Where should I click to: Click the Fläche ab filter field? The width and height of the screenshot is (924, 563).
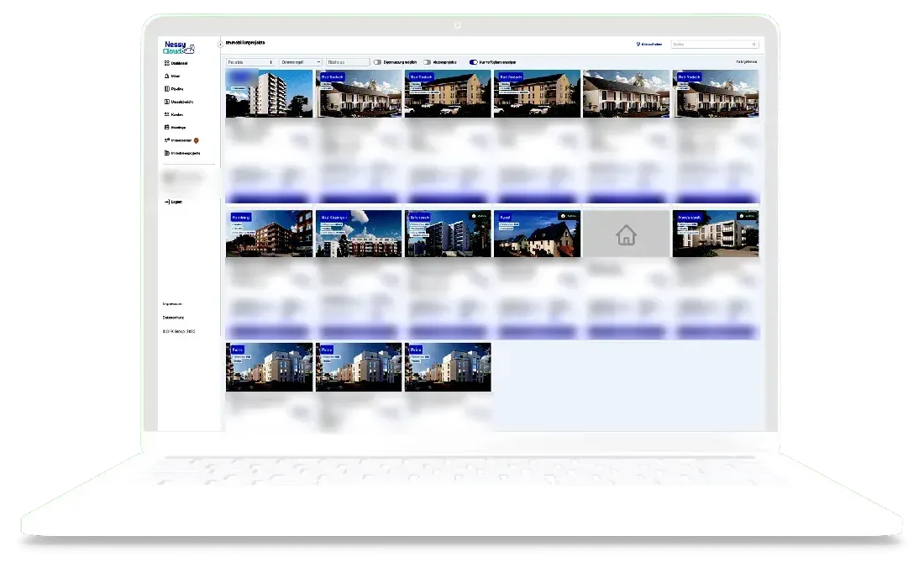coord(348,62)
